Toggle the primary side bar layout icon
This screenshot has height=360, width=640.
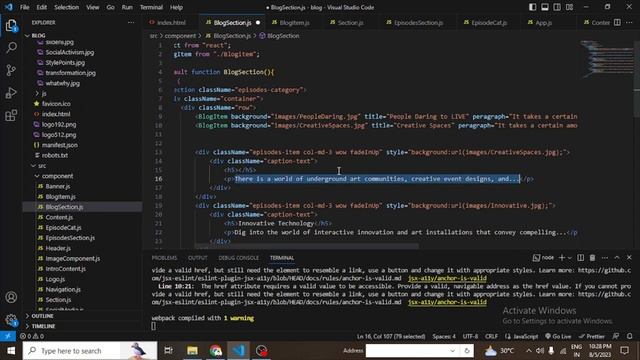coord(532,7)
